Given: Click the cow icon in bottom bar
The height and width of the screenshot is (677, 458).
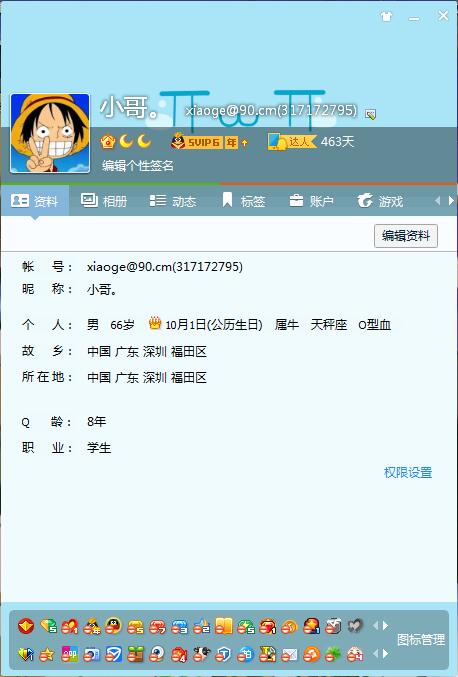Looking at the screenshot, I should coord(201,655).
